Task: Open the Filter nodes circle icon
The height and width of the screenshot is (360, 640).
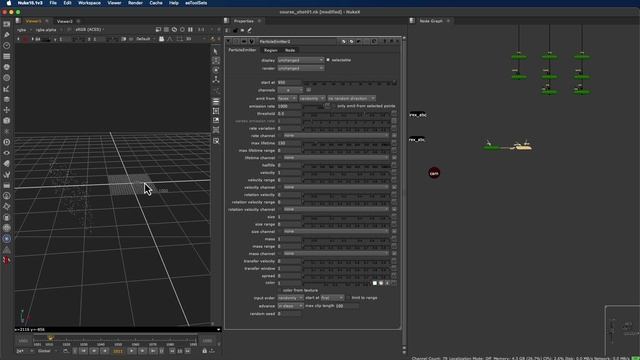Action: tap(7, 78)
